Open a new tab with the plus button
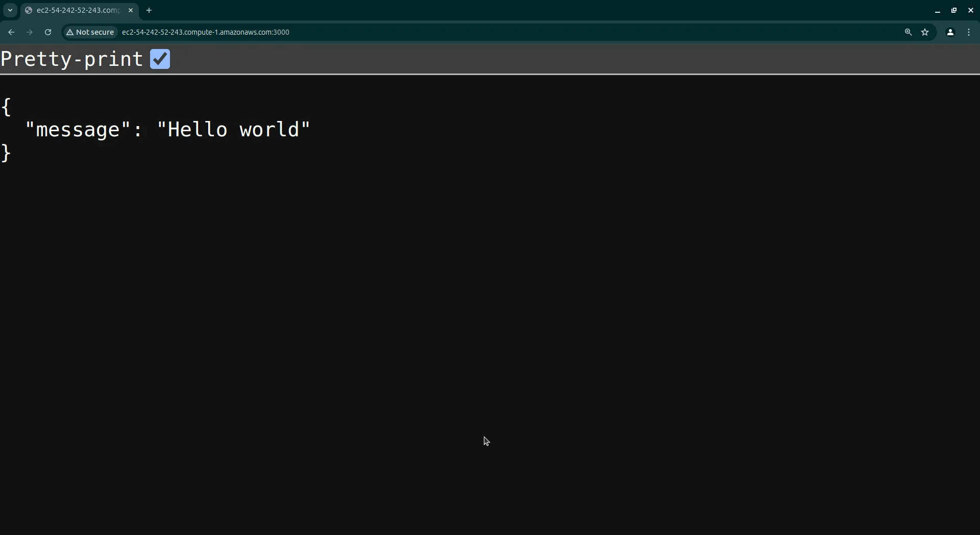 tap(149, 10)
